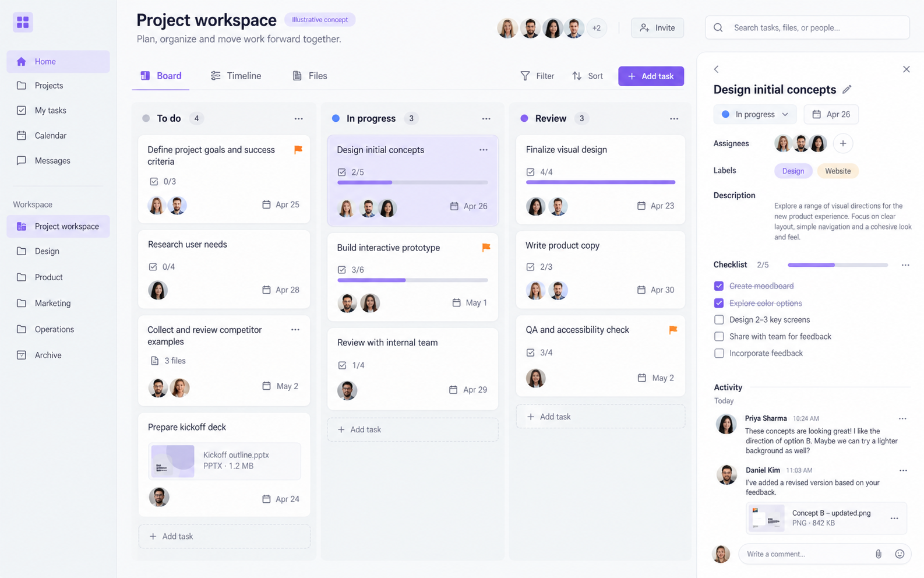Add task at bottom of Review column
The height and width of the screenshot is (578, 924).
click(x=600, y=417)
